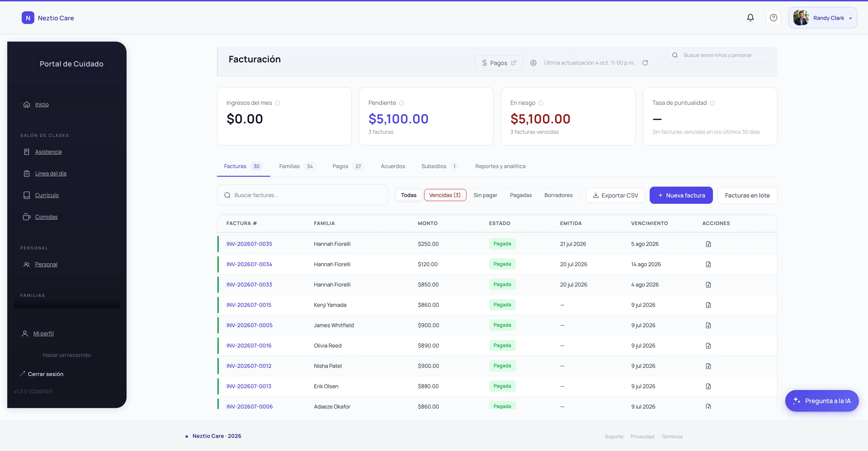Download invoice INV-202607-0005 document

708,325
